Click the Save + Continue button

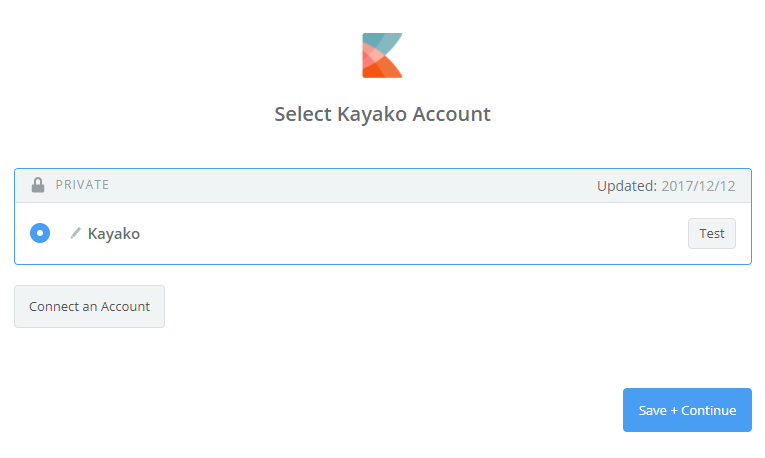687,410
